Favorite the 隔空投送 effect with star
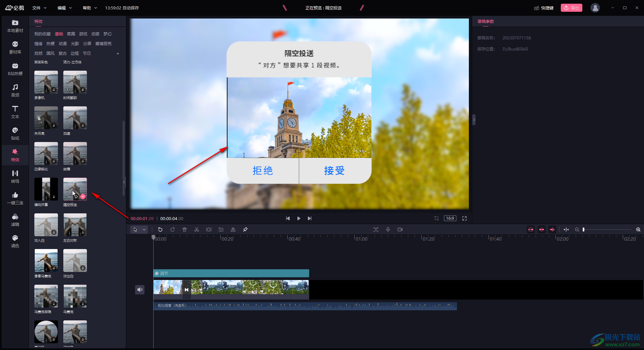Image resolution: width=644 pixels, height=350 pixels. (x=76, y=197)
